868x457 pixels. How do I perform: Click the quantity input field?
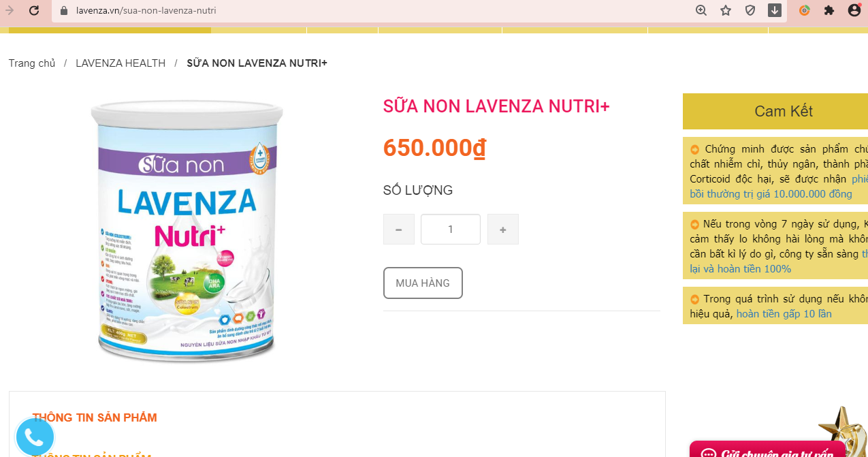(451, 230)
